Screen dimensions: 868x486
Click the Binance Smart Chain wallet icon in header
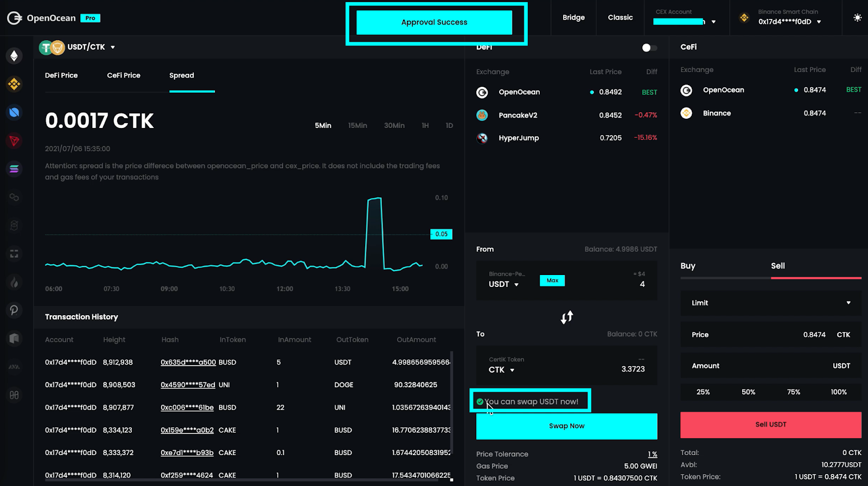click(744, 18)
